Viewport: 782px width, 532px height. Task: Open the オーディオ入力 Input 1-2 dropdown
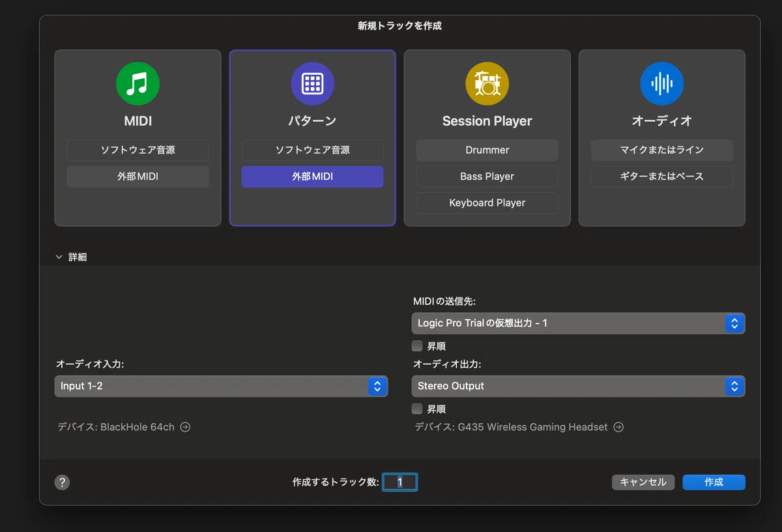coord(221,386)
